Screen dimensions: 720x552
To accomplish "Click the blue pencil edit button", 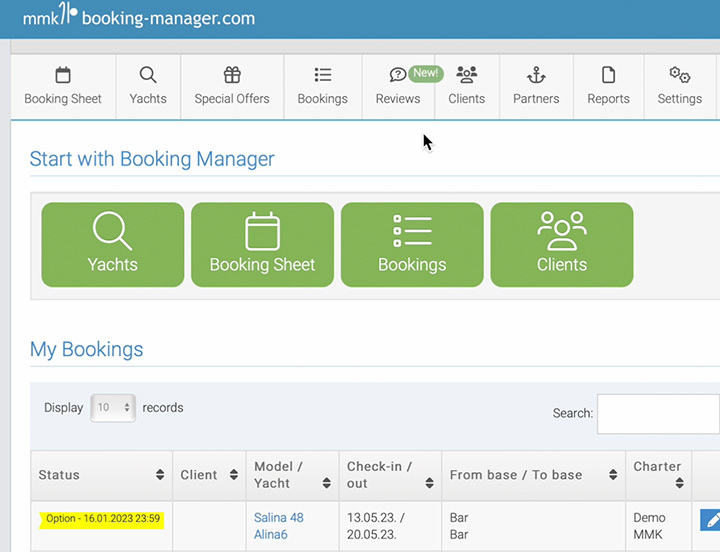I will coord(710,519).
